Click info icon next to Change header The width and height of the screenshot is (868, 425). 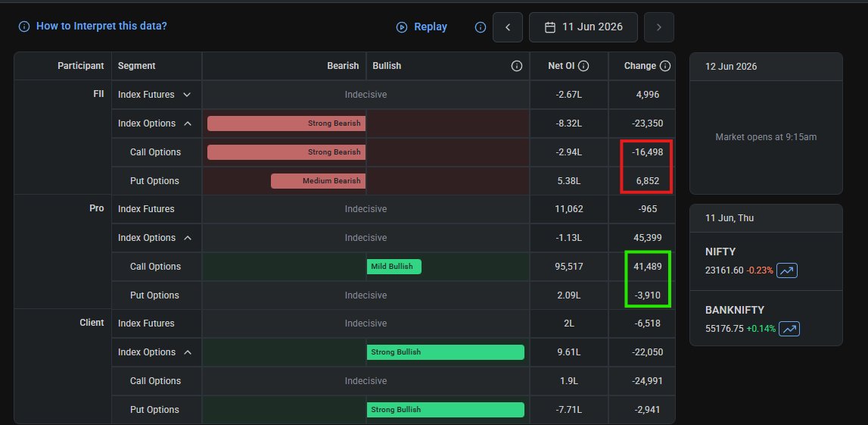(x=665, y=66)
